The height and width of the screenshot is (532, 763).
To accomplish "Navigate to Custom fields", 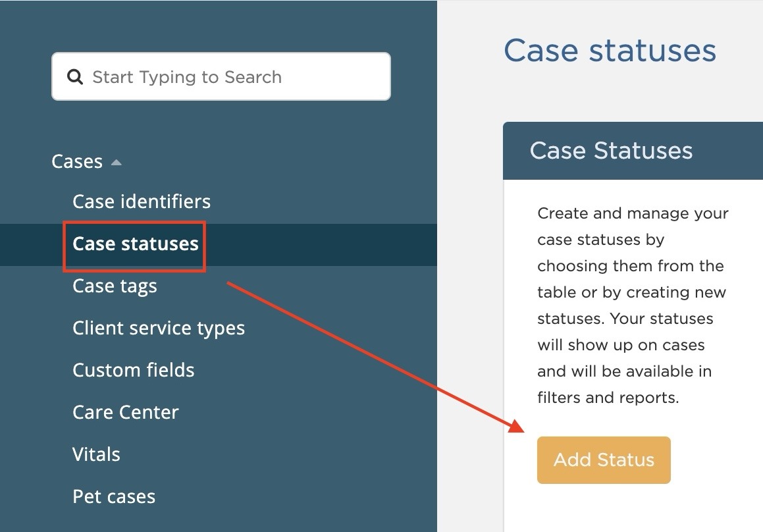I will (134, 370).
